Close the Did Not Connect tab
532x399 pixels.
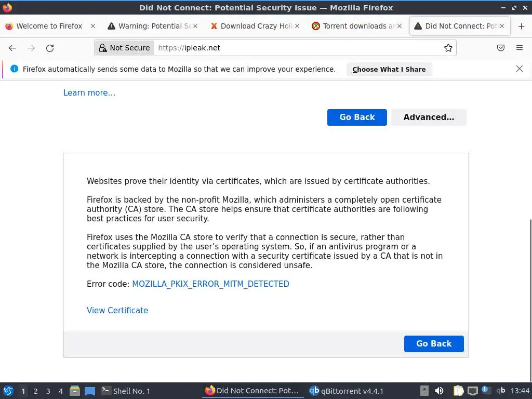pyautogui.click(x=502, y=26)
